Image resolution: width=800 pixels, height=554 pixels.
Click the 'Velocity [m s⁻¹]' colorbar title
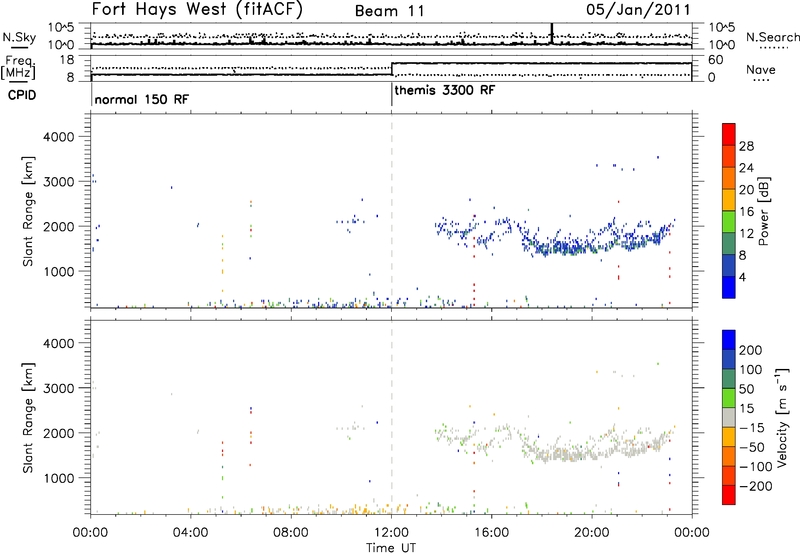click(x=782, y=417)
